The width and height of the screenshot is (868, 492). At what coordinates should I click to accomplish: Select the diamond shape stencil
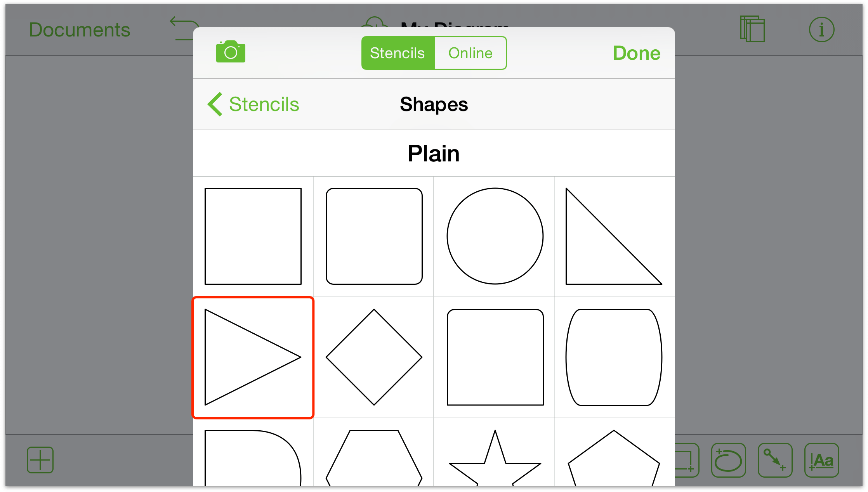(x=374, y=357)
